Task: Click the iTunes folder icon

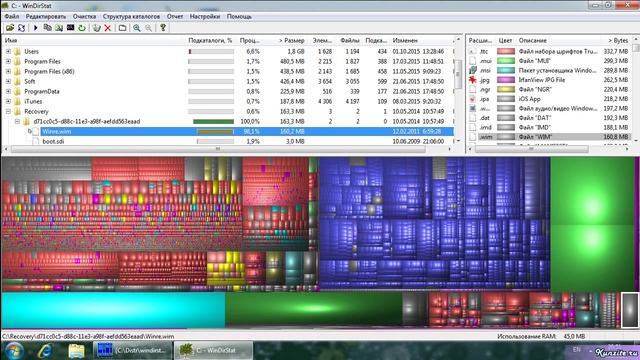Action: pyautogui.click(x=18, y=101)
